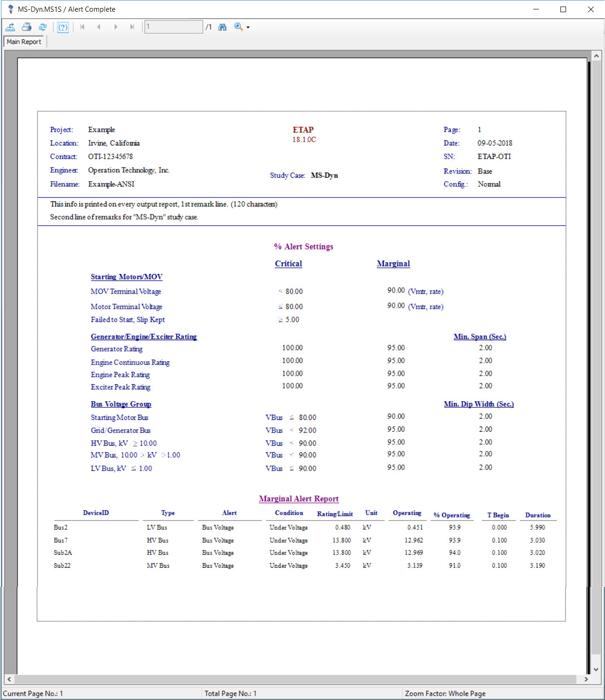Export the report using the export icon

tap(10, 27)
